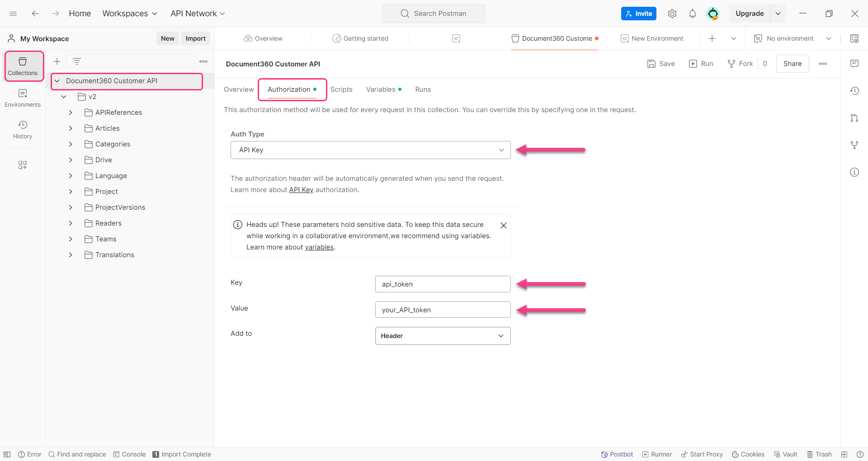Open the Workspaces dropdown menu
This screenshot has height=461, width=868.
[x=130, y=14]
